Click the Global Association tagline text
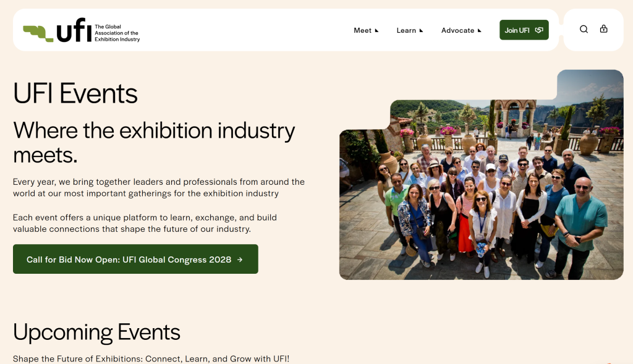The width and height of the screenshot is (633, 364). point(117,33)
